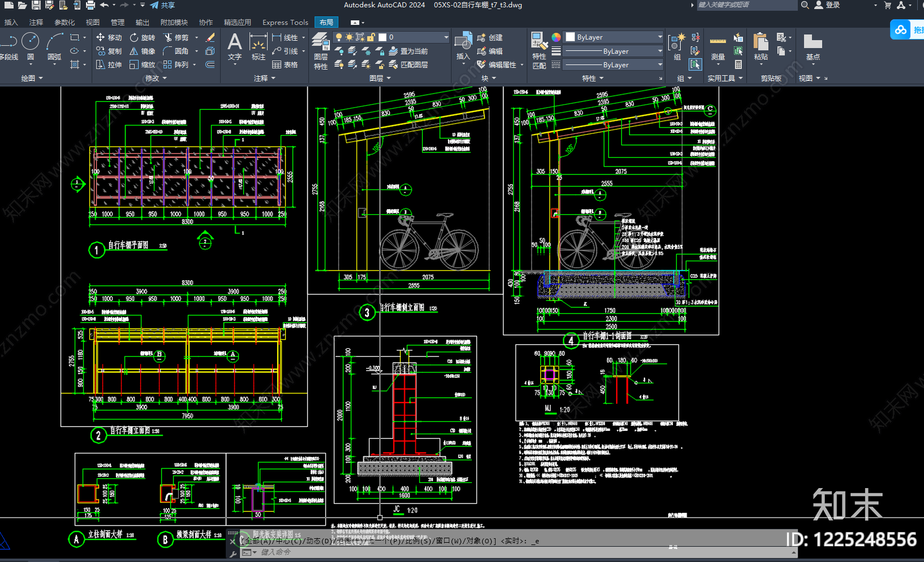
Task: Click the keyword search input field
Action: [x=747, y=5]
